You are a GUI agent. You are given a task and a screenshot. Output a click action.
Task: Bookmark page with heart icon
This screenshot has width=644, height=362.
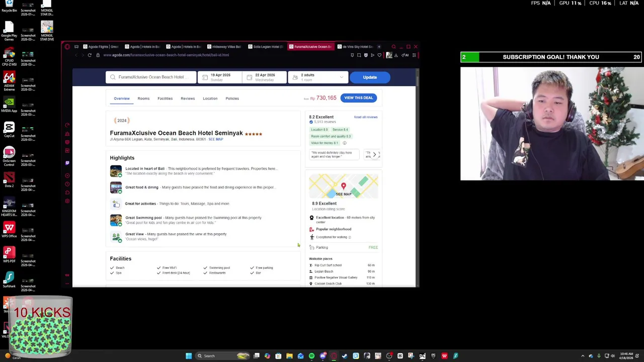(379, 55)
